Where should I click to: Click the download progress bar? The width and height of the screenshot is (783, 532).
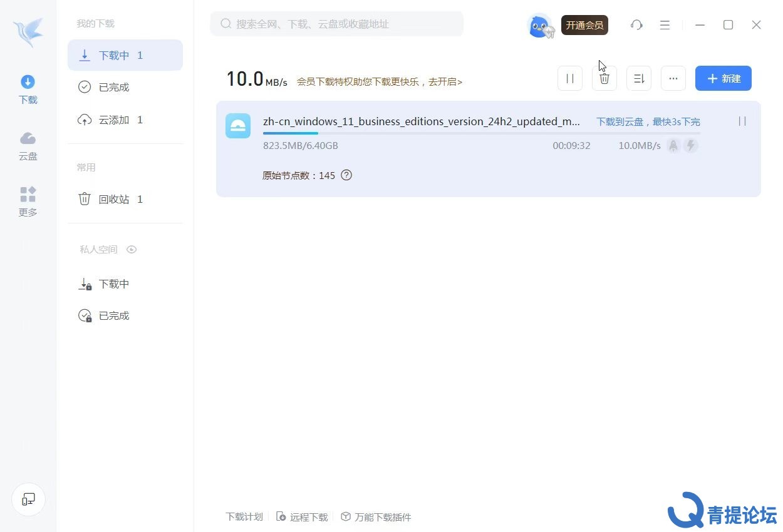click(x=482, y=133)
